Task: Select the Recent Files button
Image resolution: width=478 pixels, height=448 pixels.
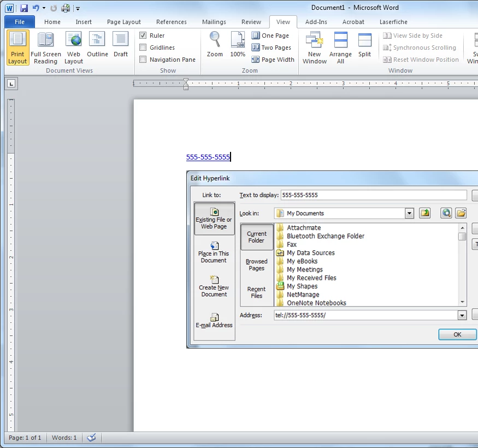Action: 257,292
